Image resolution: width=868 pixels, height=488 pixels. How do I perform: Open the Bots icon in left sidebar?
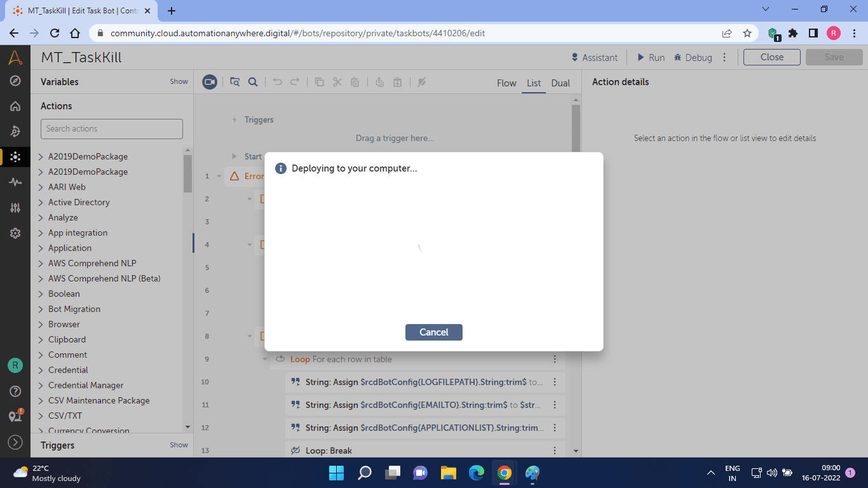(x=15, y=156)
